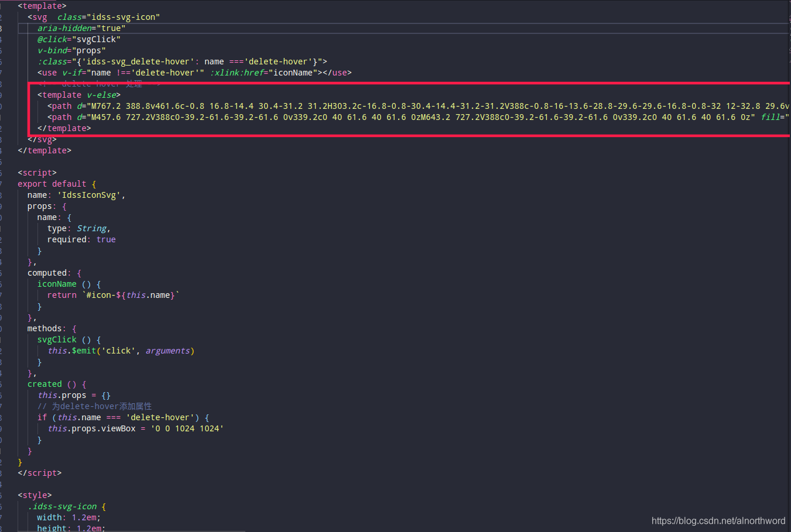Image resolution: width=791 pixels, height=532 pixels.
Task: Click the second path line starting M457.6
Action: (419, 117)
